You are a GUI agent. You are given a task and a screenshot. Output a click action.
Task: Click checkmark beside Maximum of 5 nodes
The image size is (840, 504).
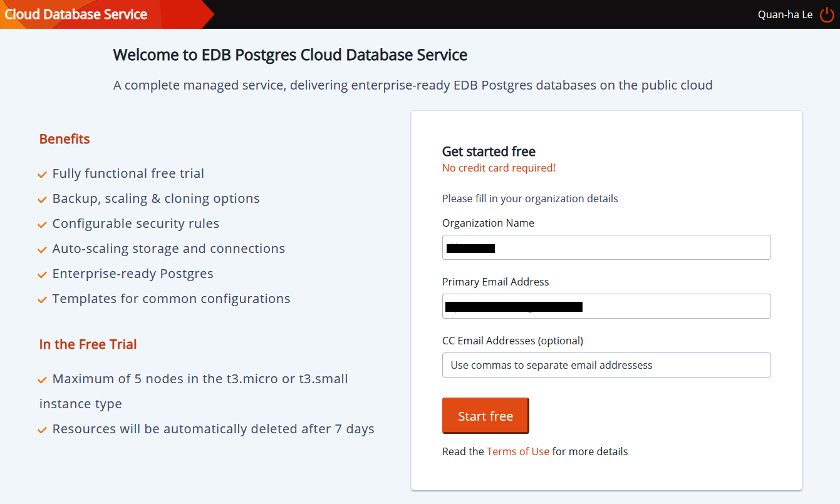[43, 380]
